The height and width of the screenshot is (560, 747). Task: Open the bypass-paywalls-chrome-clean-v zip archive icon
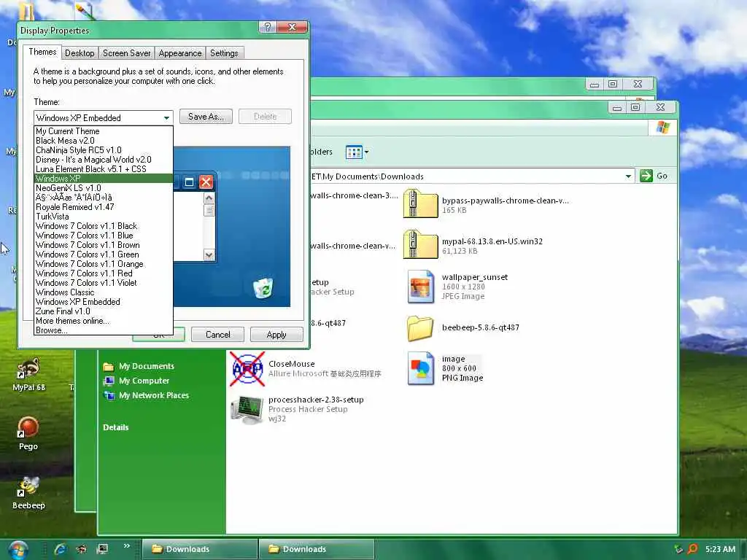[420, 203]
